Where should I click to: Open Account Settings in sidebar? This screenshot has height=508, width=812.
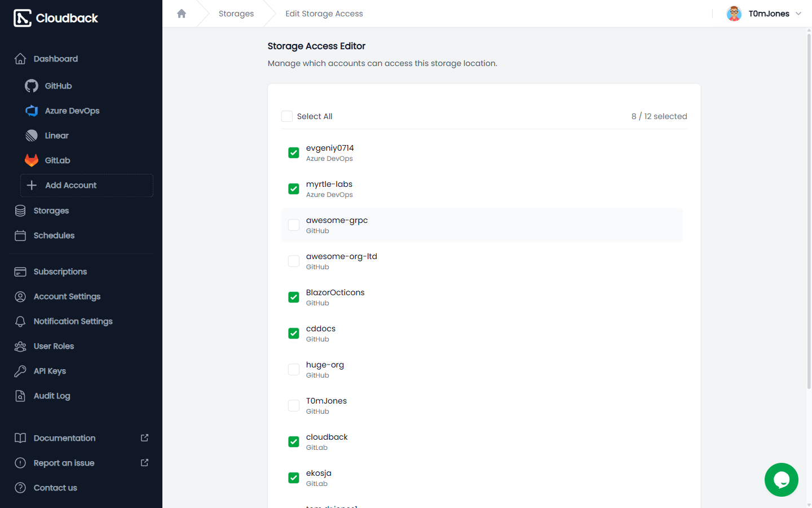click(82, 296)
